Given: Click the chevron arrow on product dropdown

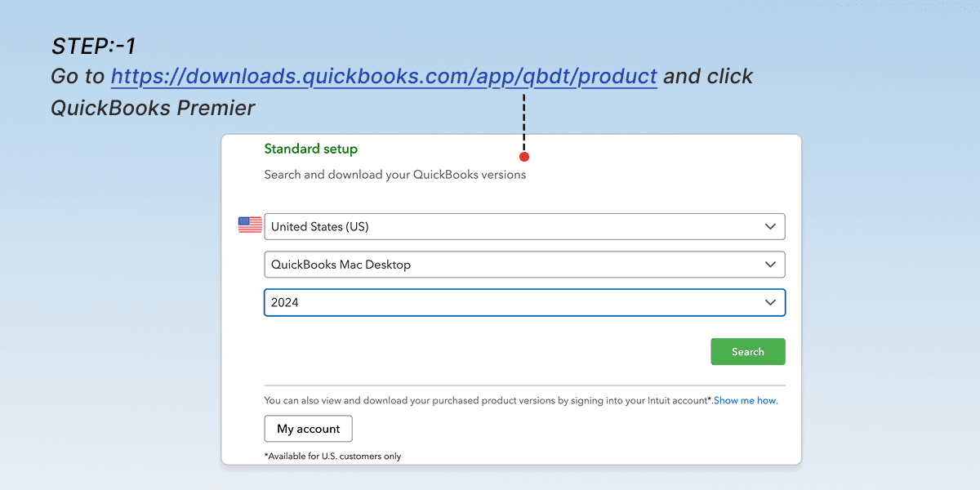Looking at the screenshot, I should pos(770,265).
